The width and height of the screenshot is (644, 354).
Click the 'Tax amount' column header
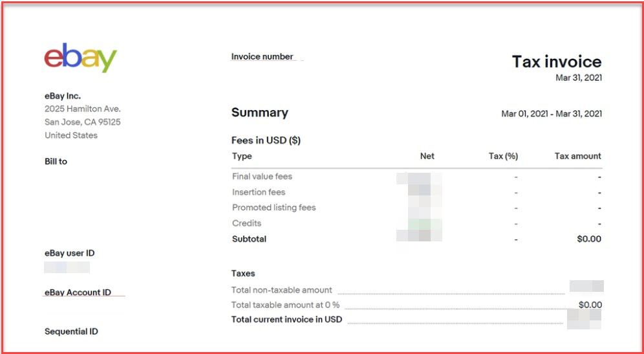577,156
